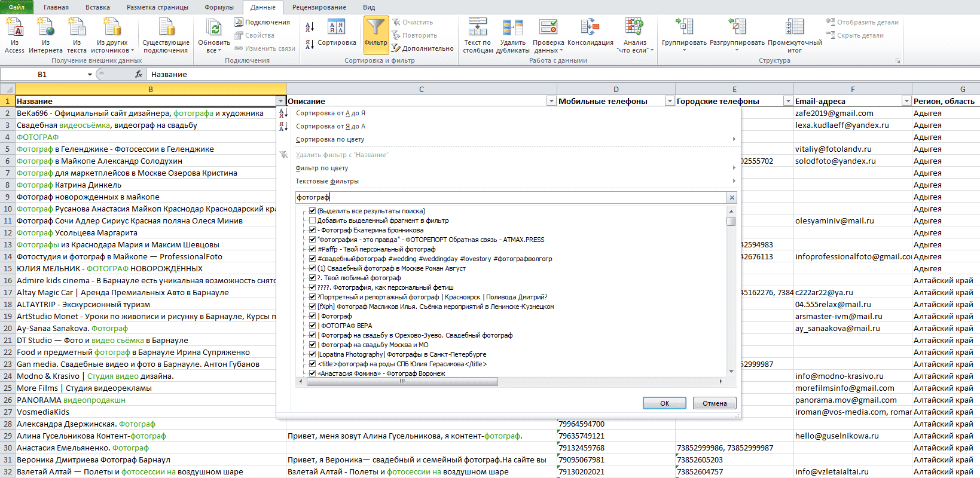The image size is (980, 478).
Task: Uncheck Lopatina Photography filter item
Action: [312, 354]
